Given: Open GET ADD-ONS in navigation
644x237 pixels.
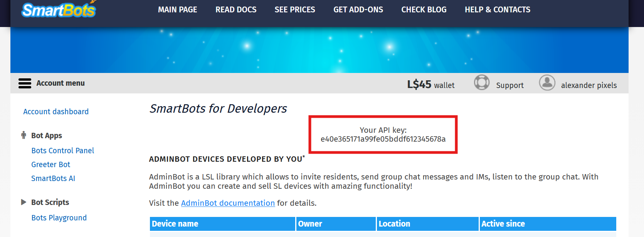Looking at the screenshot, I should (x=358, y=10).
